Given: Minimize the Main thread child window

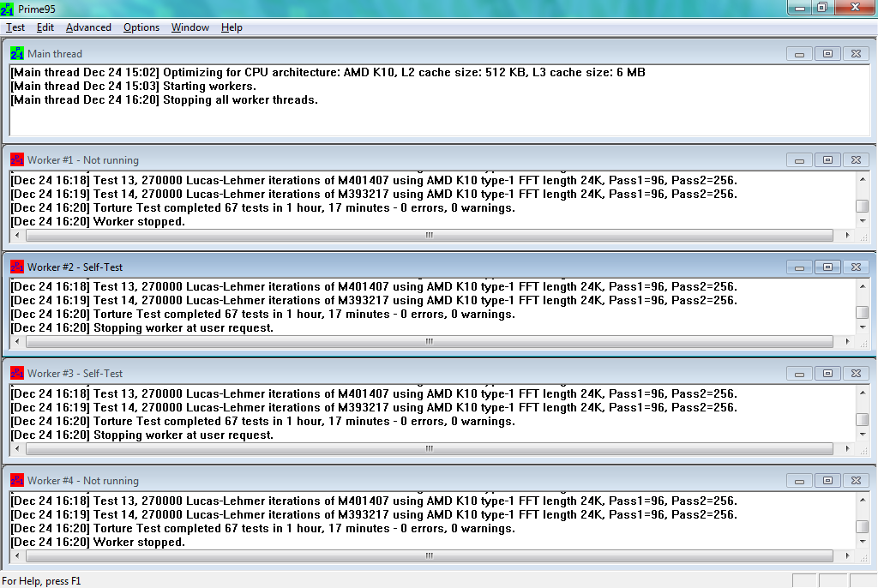Looking at the screenshot, I should pos(799,54).
